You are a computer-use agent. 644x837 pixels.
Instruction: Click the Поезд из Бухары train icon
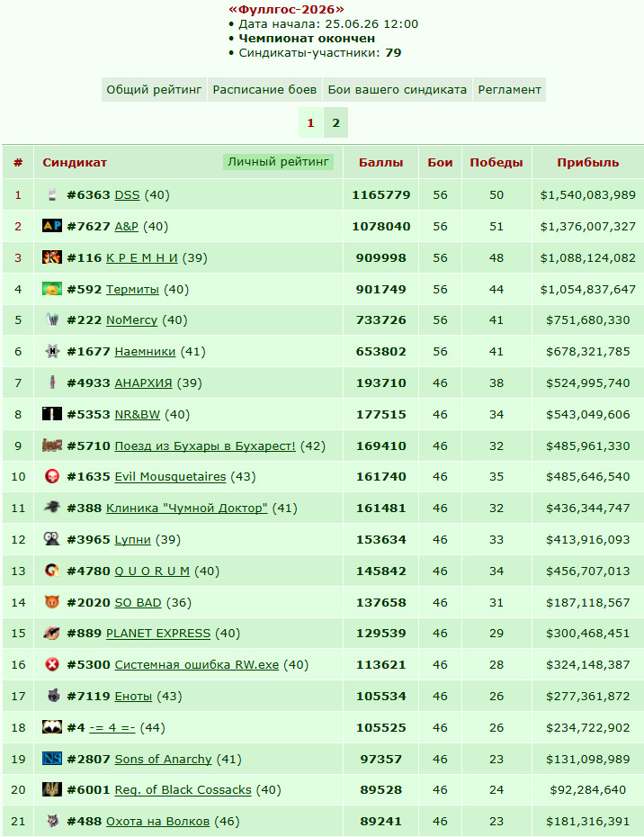(52, 445)
